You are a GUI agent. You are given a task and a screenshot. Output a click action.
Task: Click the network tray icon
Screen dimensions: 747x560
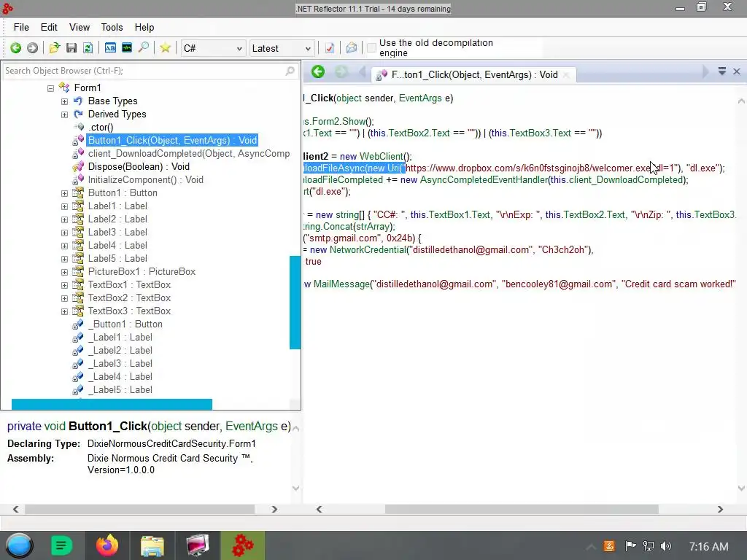(649, 546)
